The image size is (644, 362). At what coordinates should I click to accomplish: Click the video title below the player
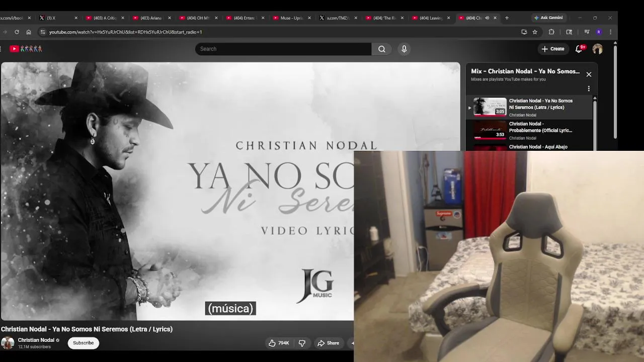[x=87, y=329]
